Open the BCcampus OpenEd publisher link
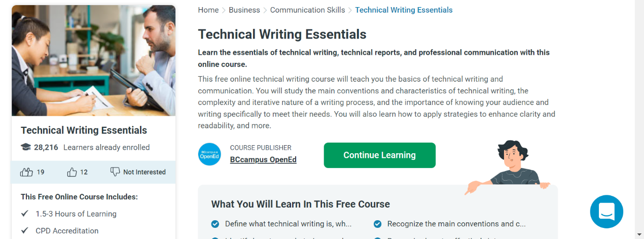The width and height of the screenshot is (644, 239). (263, 159)
